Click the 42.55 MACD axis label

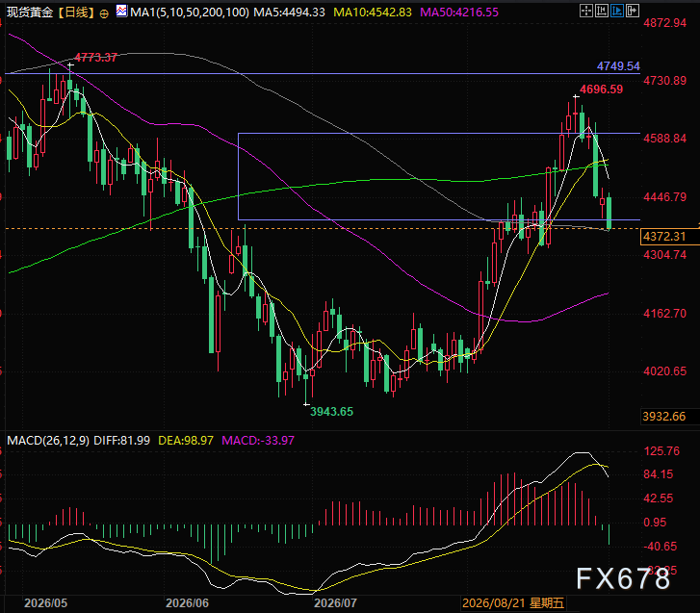pyautogui.click(x=659, y=498)
